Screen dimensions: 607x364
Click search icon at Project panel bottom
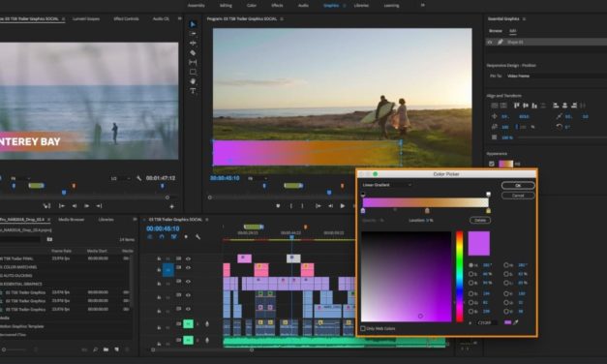(95, 349)
